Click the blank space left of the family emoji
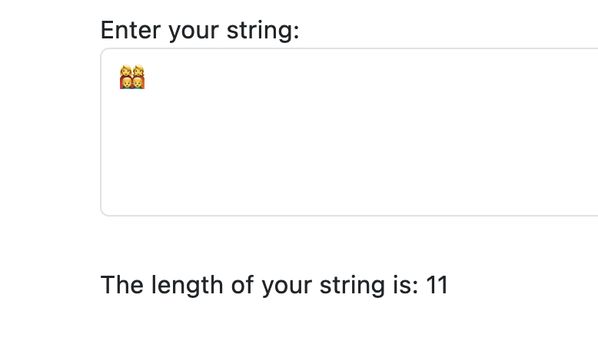The height and width of the screenshot is (364, 598). click(x=110, y=78)
